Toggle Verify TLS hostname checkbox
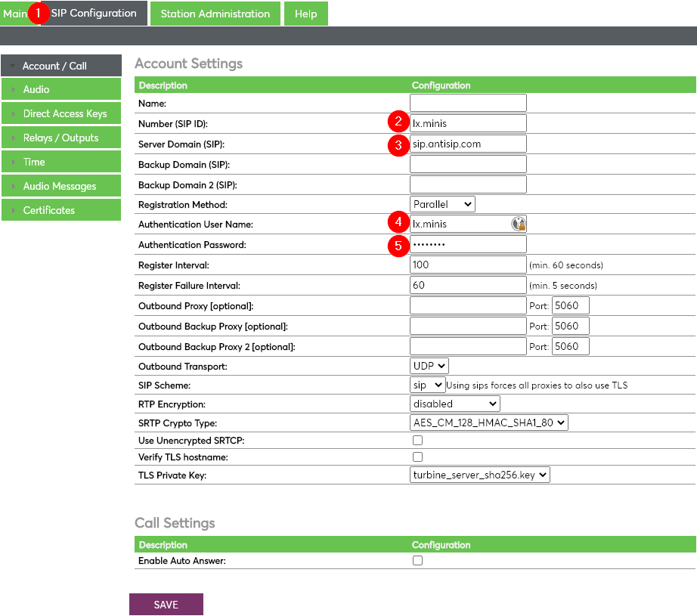Image resolution: width=697 pixels, height=616 pixels. (417, 457)
